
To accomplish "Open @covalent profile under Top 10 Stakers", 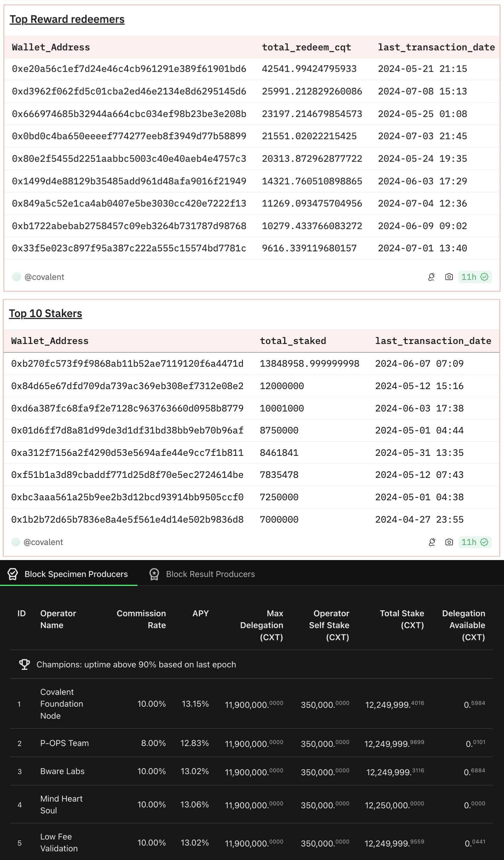I will tap(43, 542).
